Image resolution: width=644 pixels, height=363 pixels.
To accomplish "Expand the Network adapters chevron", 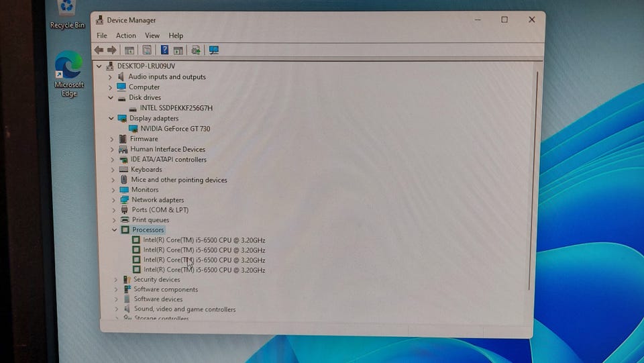I will [x=114, y=200].
